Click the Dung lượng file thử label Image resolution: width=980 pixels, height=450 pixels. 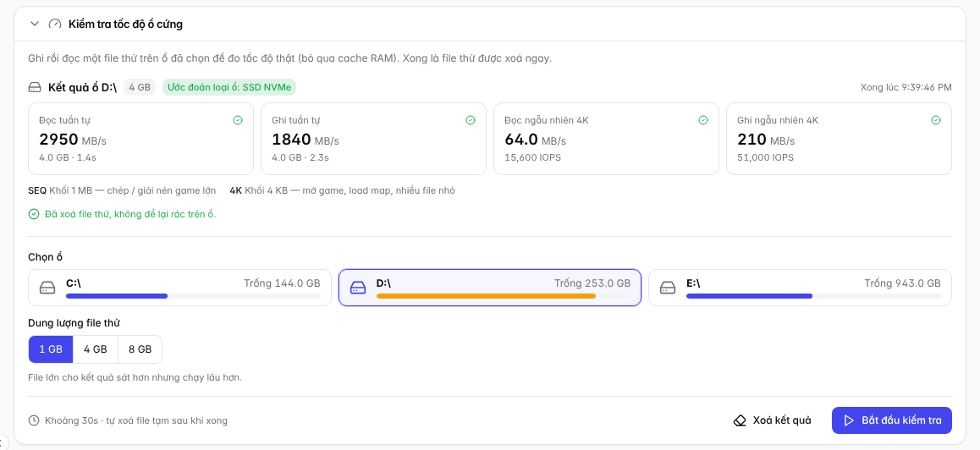click(x=74, y=323)
